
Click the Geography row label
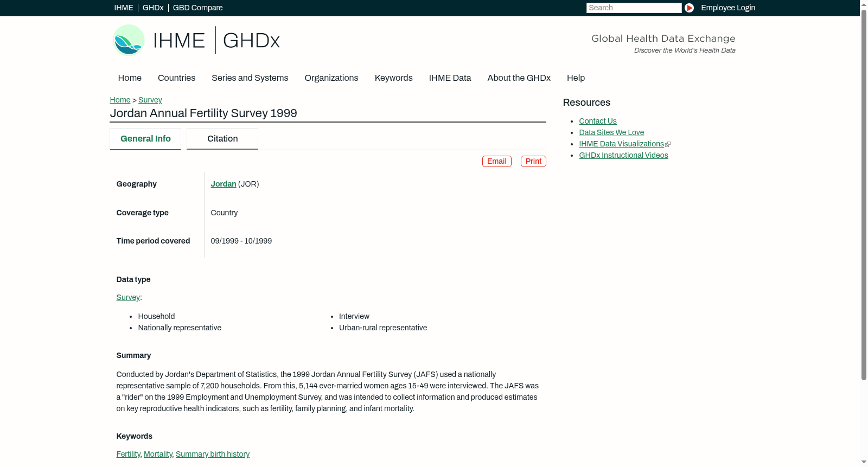pyautogui.click(x=136, y=184)
